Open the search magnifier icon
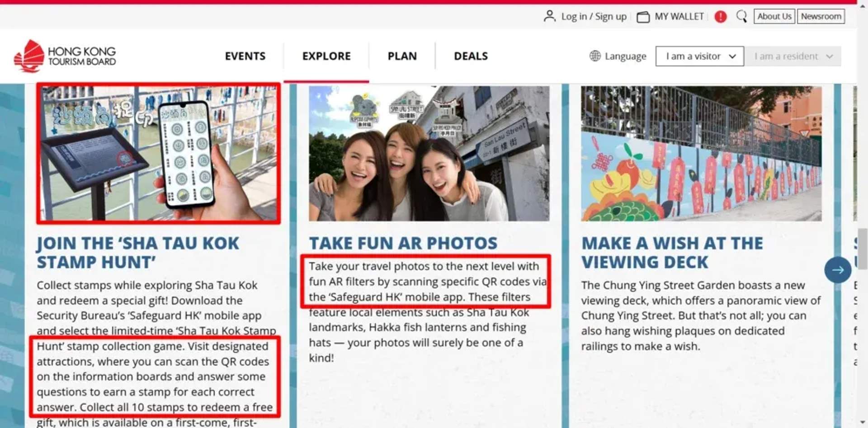Screen dimensions: 868x428 741,17
